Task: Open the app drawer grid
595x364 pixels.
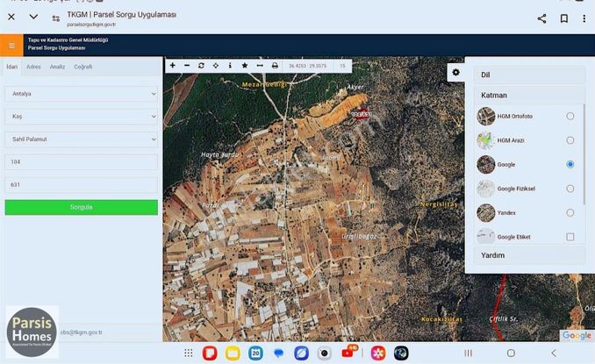Action: pyautogui.click(x=188, y=353)
